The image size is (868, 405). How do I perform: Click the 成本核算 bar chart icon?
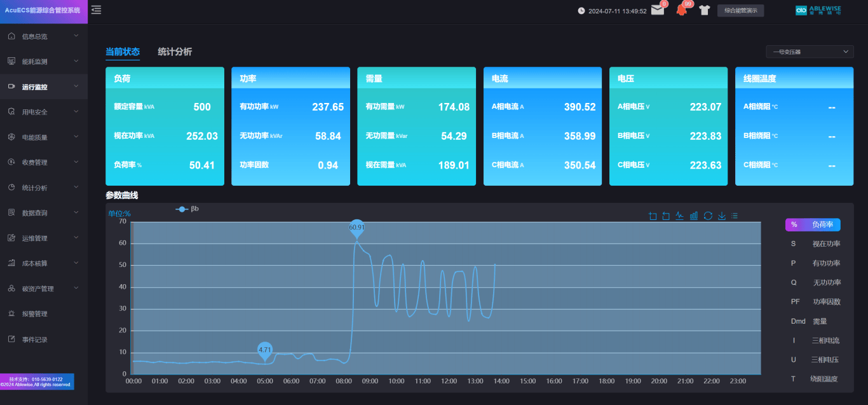(11, 263)
